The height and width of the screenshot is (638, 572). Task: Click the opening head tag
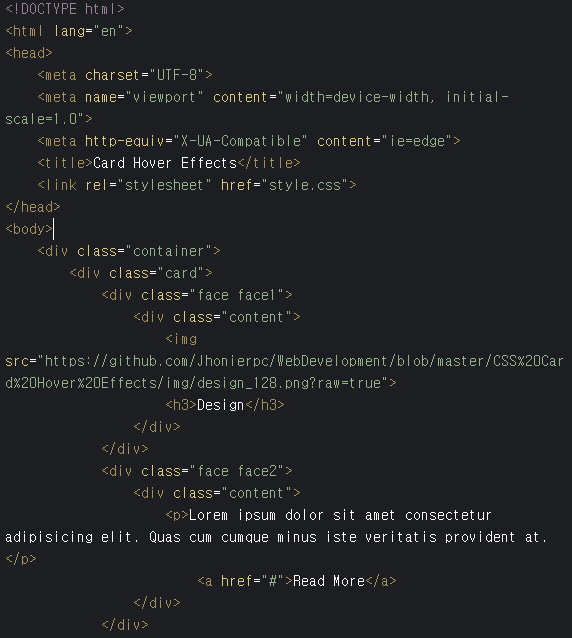tap(29, 53)
